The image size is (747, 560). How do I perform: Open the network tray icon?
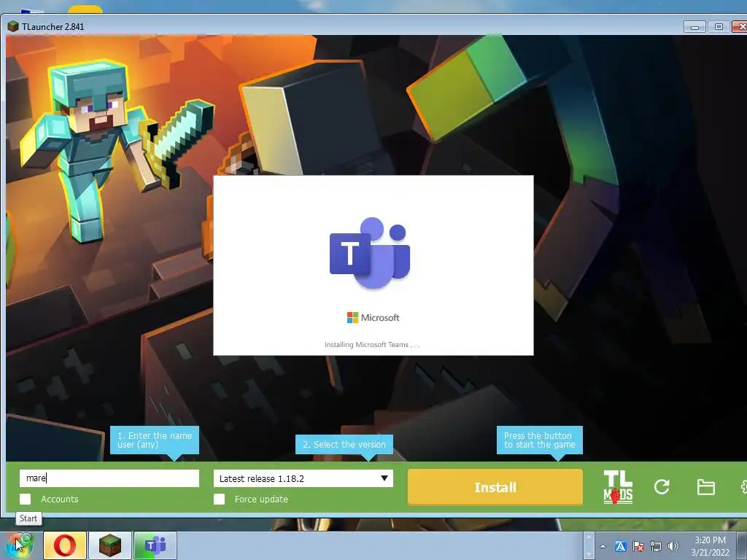tap(656, 546)
